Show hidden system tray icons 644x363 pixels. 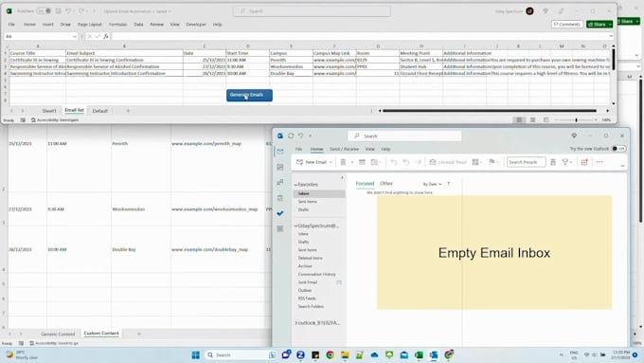[x=561, y=354]
